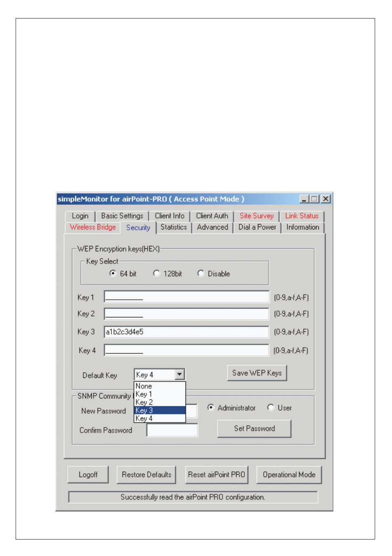Image resolution: width=392 pixels, height=556 pixels.
Task: Click the Logoff button
Action: 88,475
